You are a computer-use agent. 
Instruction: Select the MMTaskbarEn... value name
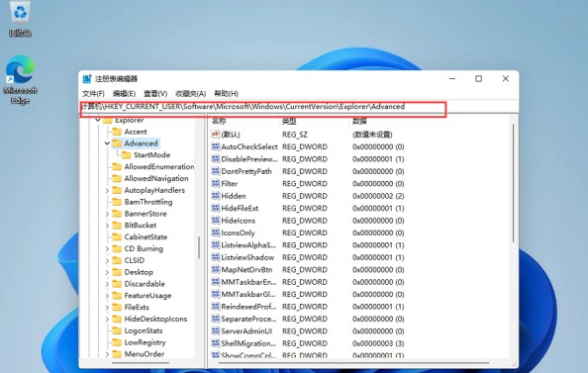[x=249, y=282]
